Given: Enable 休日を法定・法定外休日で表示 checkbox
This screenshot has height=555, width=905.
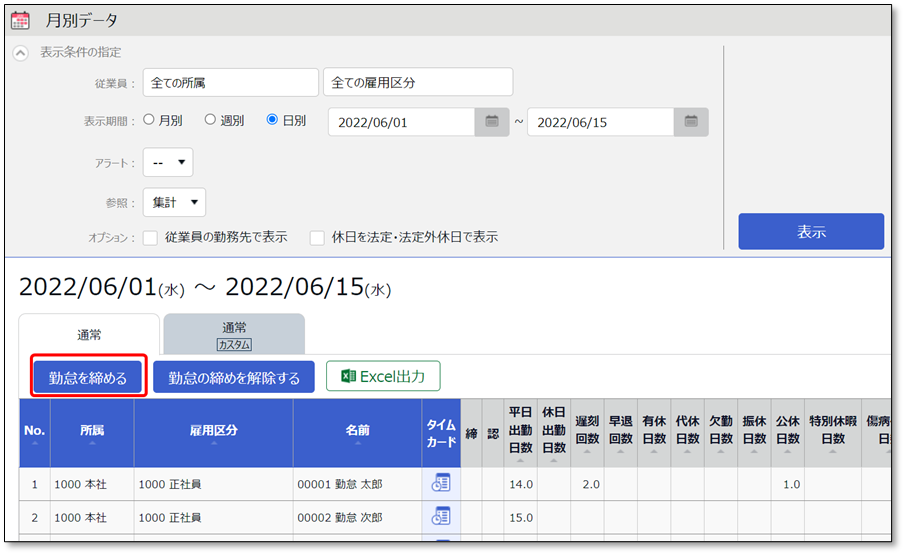Looking at the screenshot, I should tap(317, 238).
